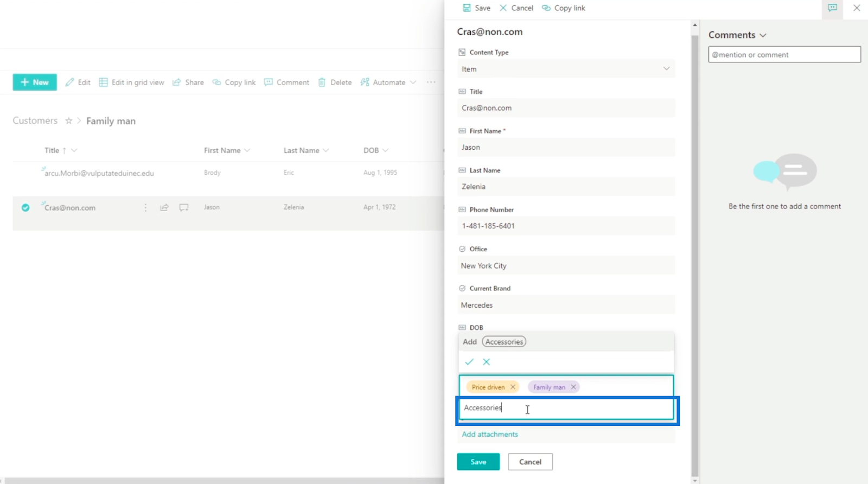Screen dimensions: 868x484
Task: Open the Automate dropdown menu
Action: point(388,82)
